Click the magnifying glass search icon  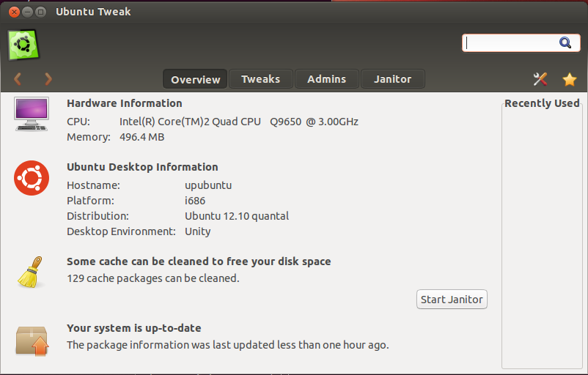[x=565, y=42]
